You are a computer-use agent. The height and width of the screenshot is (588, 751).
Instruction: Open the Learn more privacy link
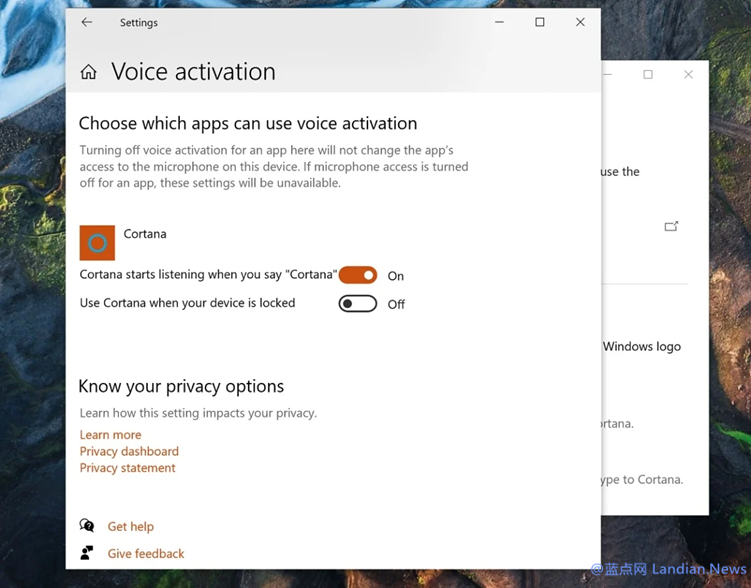click(x=110, y=435)
